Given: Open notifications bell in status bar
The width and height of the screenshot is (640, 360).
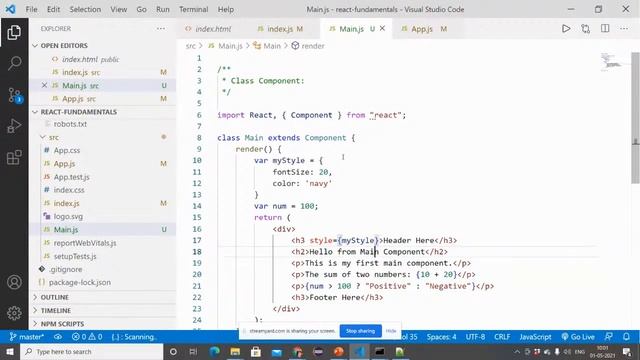Looking at the screenshot, I should tap(626, 337).
